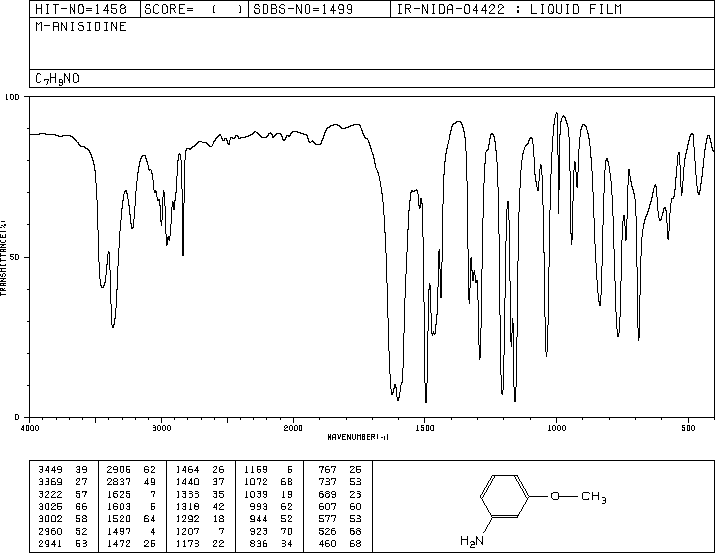
Task: Click the 1520 peak entry
Action: pos(131,519)
